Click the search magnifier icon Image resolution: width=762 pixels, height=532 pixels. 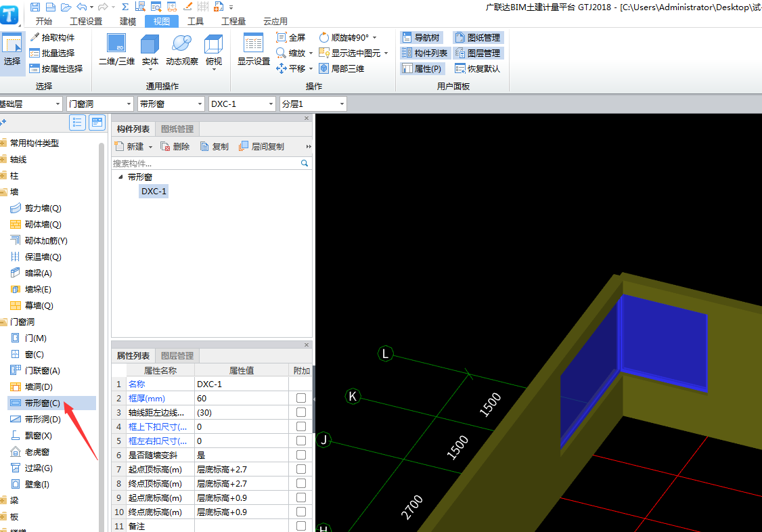[x=305, y=163]
